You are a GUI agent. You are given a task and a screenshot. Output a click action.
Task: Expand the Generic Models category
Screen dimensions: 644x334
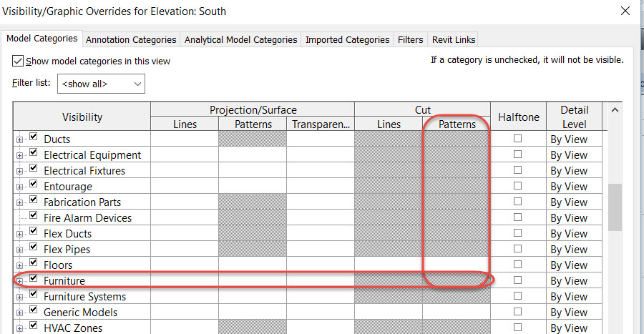click(x=19, y=313)
